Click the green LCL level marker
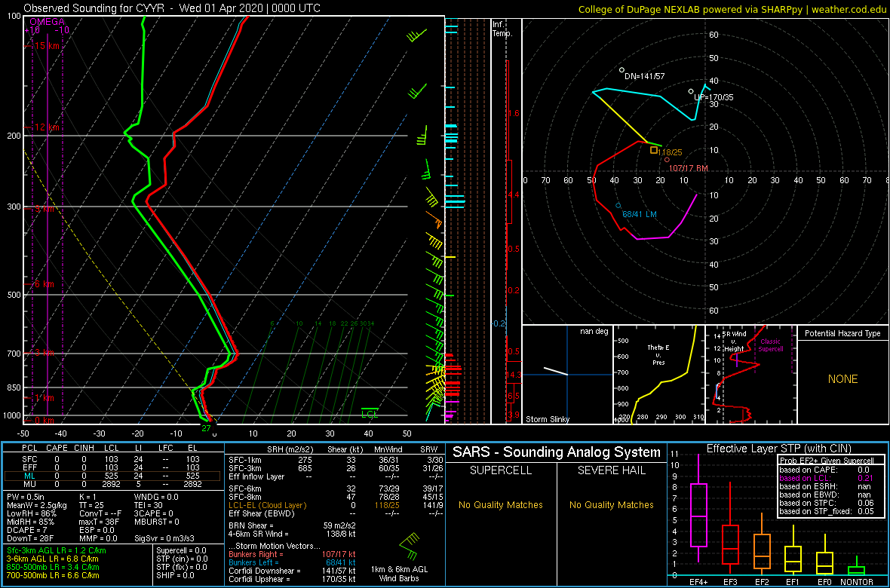The height and width of the screenshot is (588, 890). tap(370, 412)
